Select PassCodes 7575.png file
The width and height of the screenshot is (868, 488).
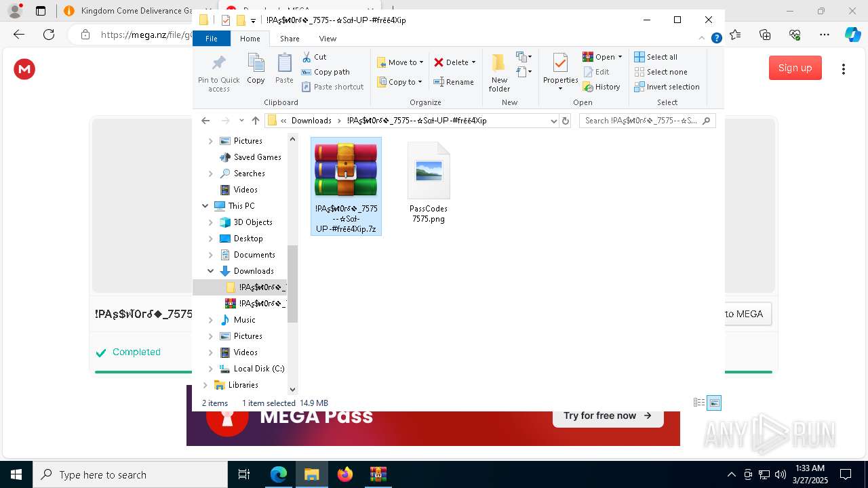tap(429, 183)
